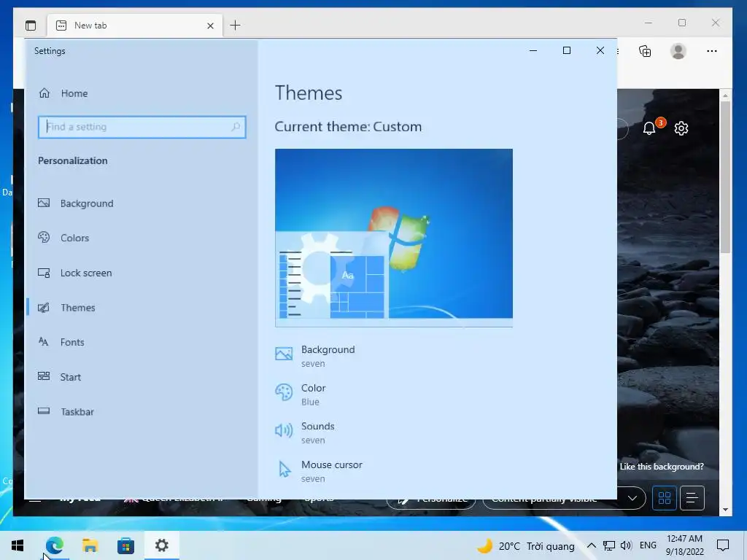Click ENG language indicator

(x=648, y=545)
